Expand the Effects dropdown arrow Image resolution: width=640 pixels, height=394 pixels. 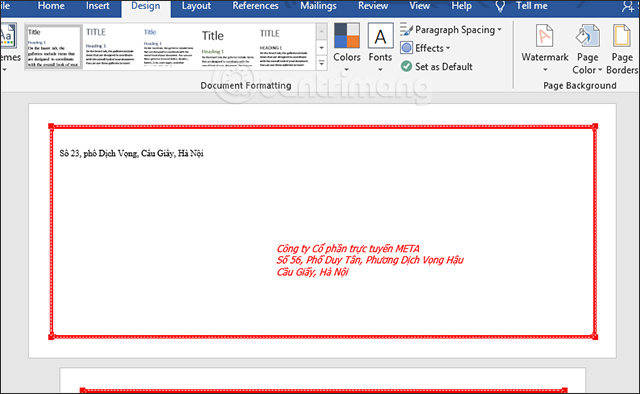[x=448, y=48]
